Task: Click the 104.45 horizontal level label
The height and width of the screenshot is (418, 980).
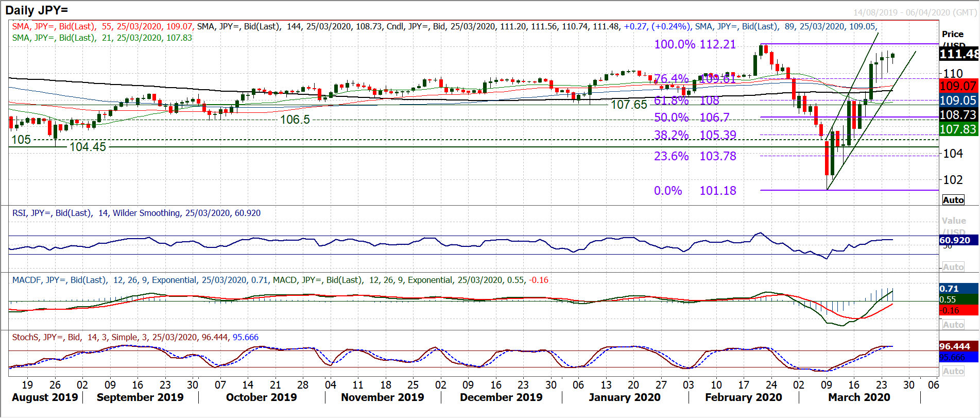Action: [88, 147]
